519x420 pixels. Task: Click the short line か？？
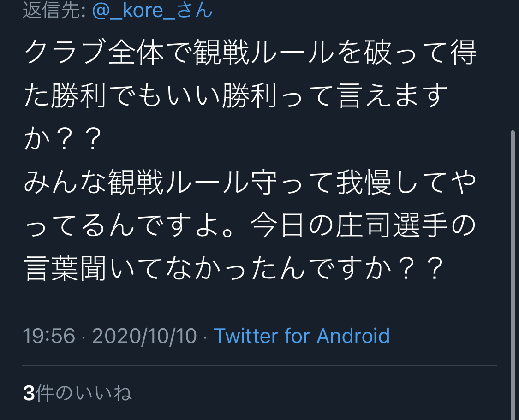[x=63, y=139]
